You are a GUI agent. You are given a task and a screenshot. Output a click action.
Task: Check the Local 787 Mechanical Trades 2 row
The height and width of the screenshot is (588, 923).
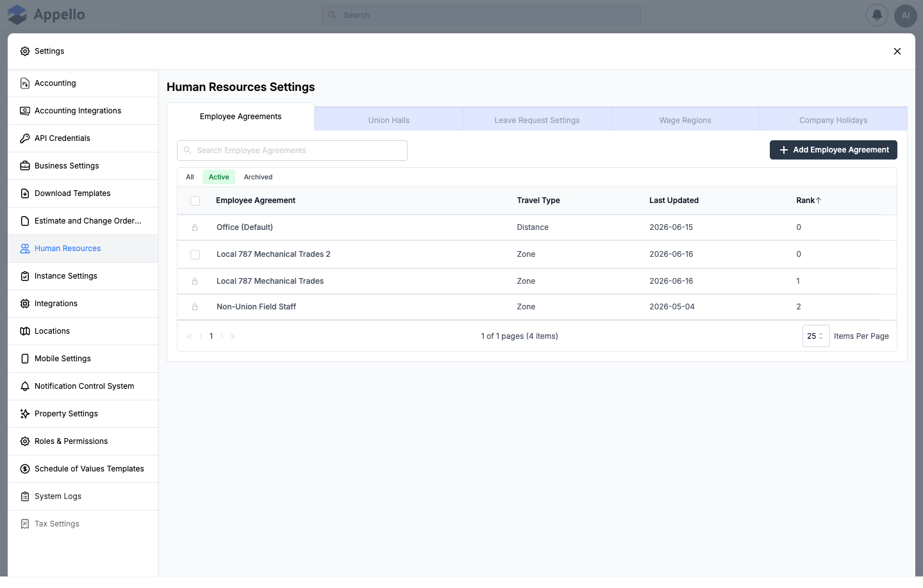[x=195, y=255]
